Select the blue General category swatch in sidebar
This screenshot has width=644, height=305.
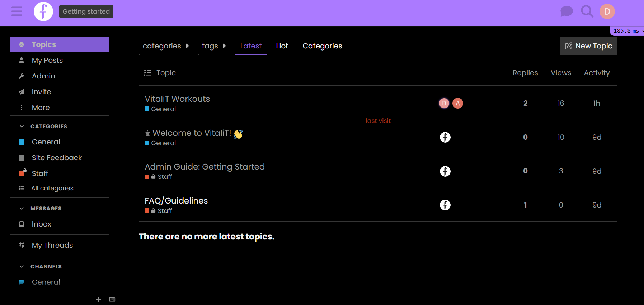pyautogui.click(x=22, y=142)
